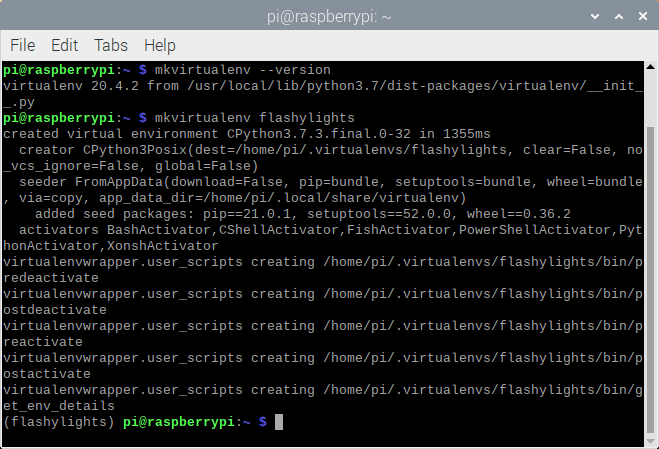
Task: Open the File menu
Action: tap(22, 45)
